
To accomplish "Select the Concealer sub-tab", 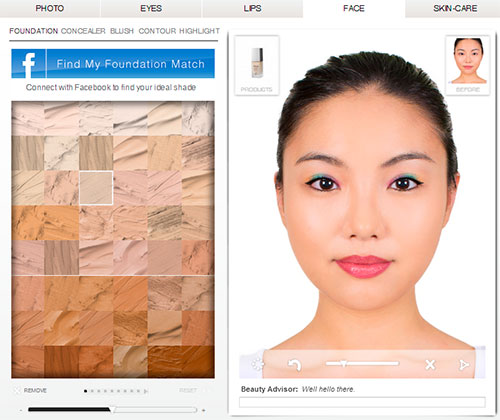I will (x=83, y=31).
